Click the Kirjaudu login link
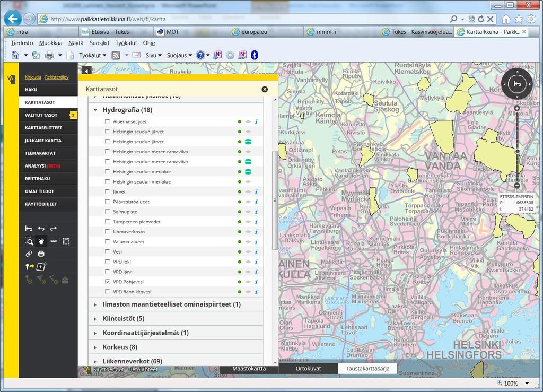 click(33, 77)
